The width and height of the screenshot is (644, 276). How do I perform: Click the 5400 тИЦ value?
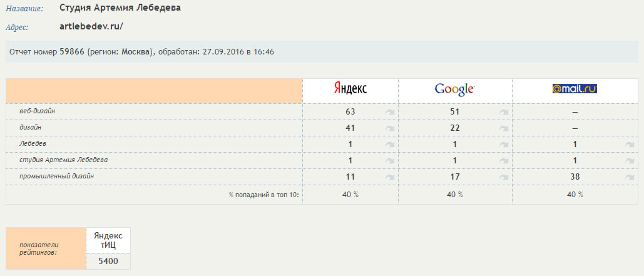(x=108, y=261)
